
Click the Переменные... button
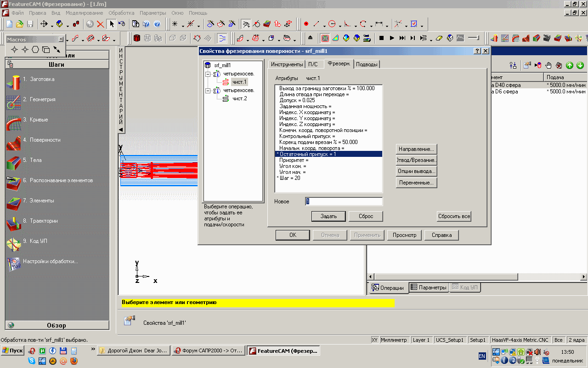tap(416, 183)
